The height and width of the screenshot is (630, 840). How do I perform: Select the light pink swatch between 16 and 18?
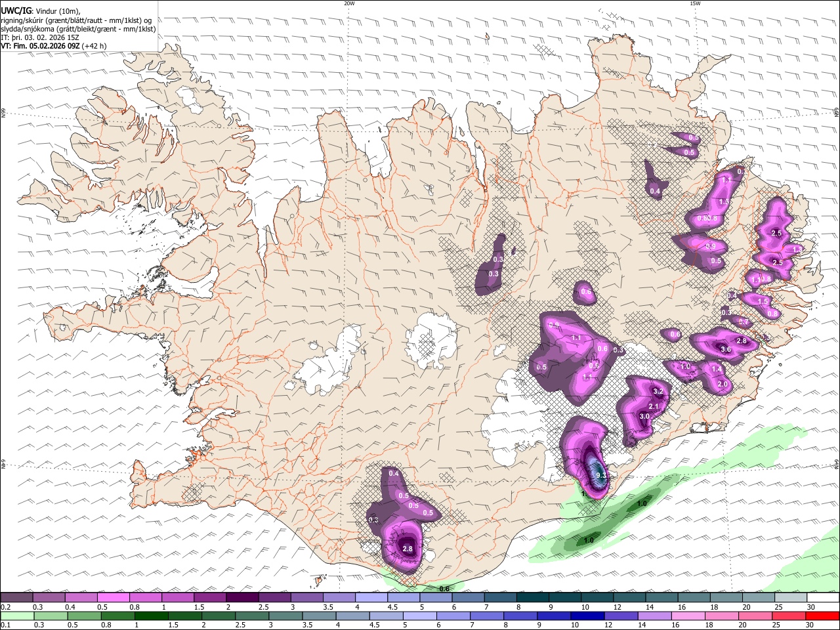pos(688,616)
